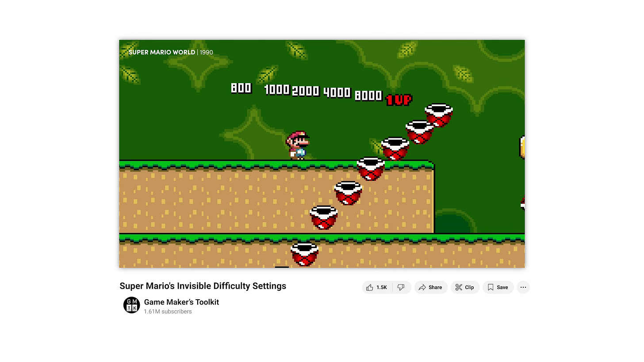Viewport: 644px width, 362px height.
Task: Open the more actions ellipsis menu
Action: pyautogui.click(x=523, y=287)
